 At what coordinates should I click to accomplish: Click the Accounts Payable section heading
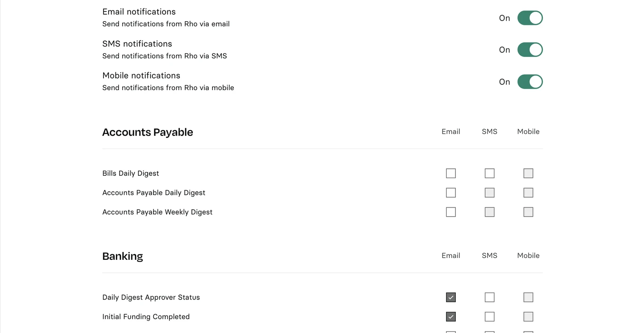[x=148, y=132]
